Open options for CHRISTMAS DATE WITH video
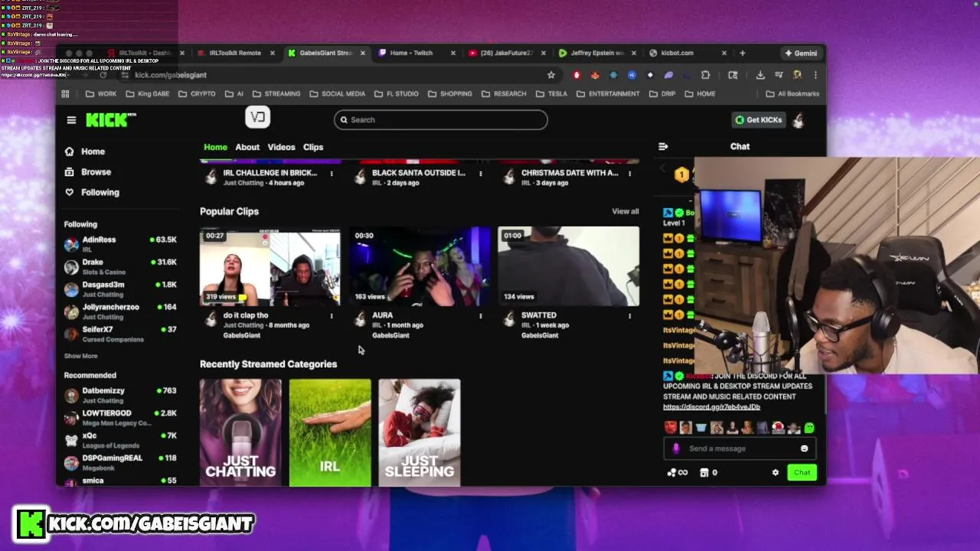Image resolution: width=980 pixels, height=551 pixels. [x=629, y=174]
